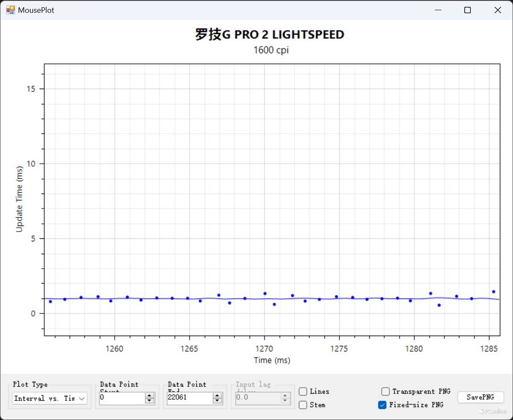Uncheck the Fixed-size PNG option
This screenshot has height=420, width=513.
pos(382,405)
